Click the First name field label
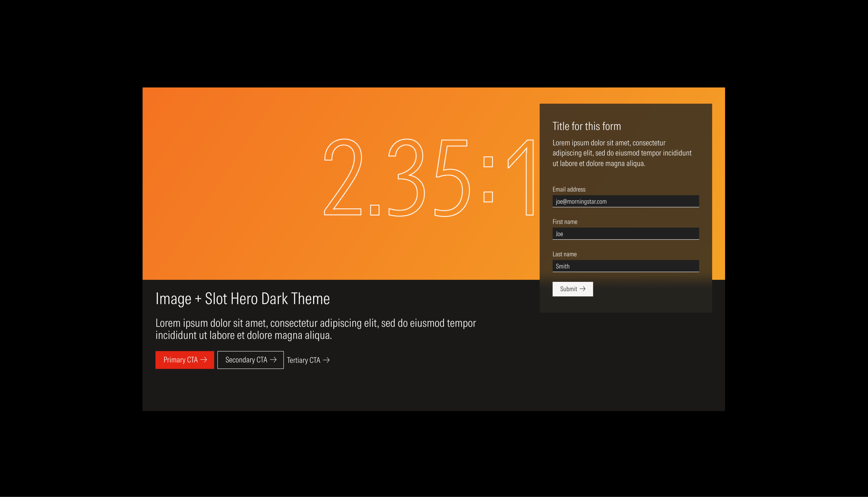Viewport: 868px width, 497px height. [x=565, y=222]
